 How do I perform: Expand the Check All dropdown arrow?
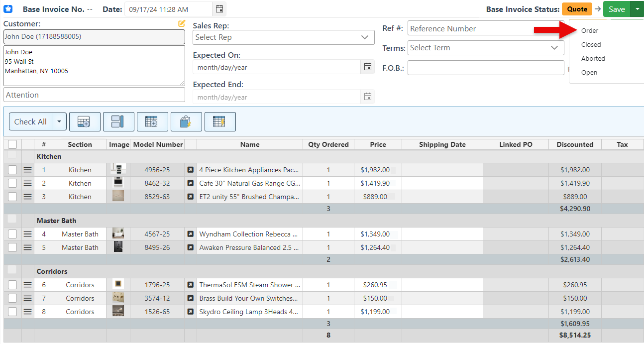coord(59,121)
